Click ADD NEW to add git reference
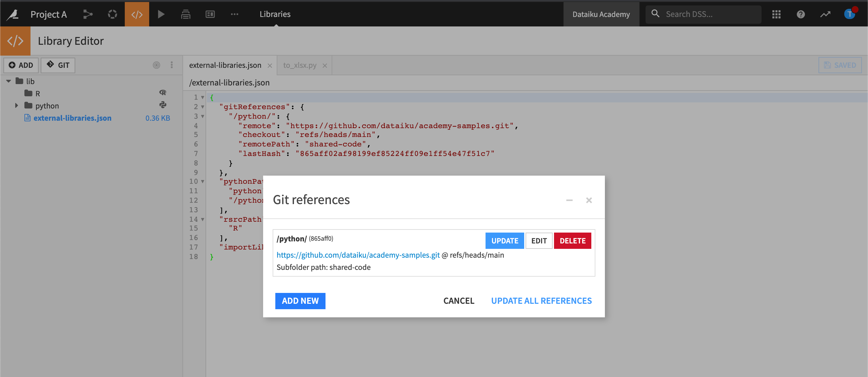The height and width of the screenshot is (377, 868). tap(300, 301)
